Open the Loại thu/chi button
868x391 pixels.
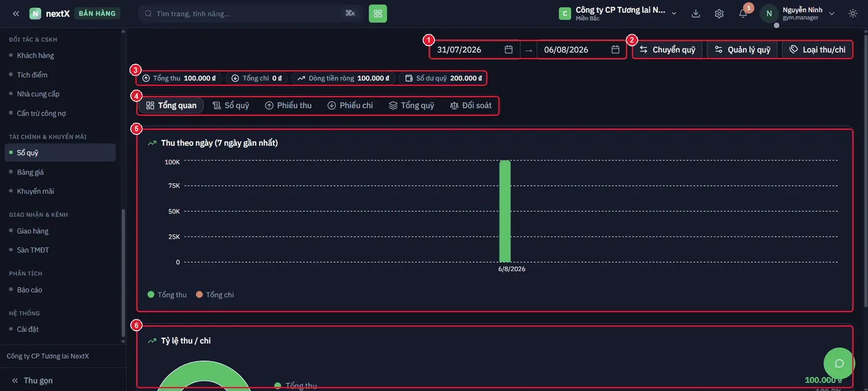(x=817, y=50)
